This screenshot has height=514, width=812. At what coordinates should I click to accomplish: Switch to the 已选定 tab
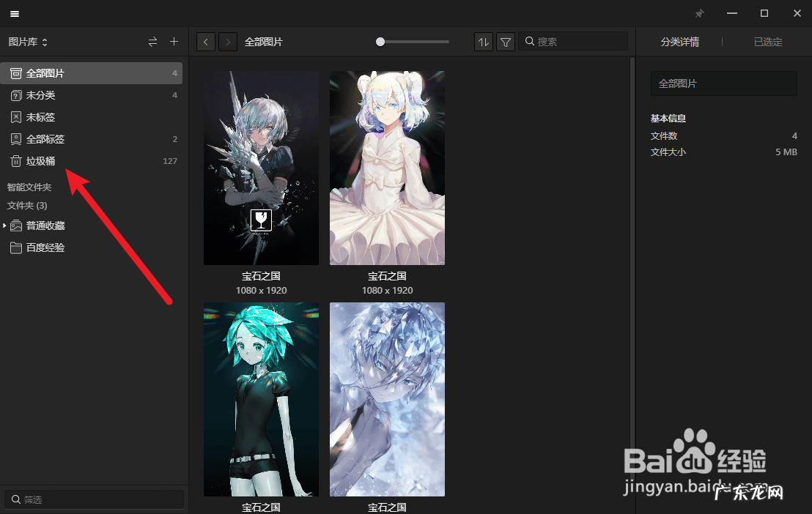pos(767,42)
